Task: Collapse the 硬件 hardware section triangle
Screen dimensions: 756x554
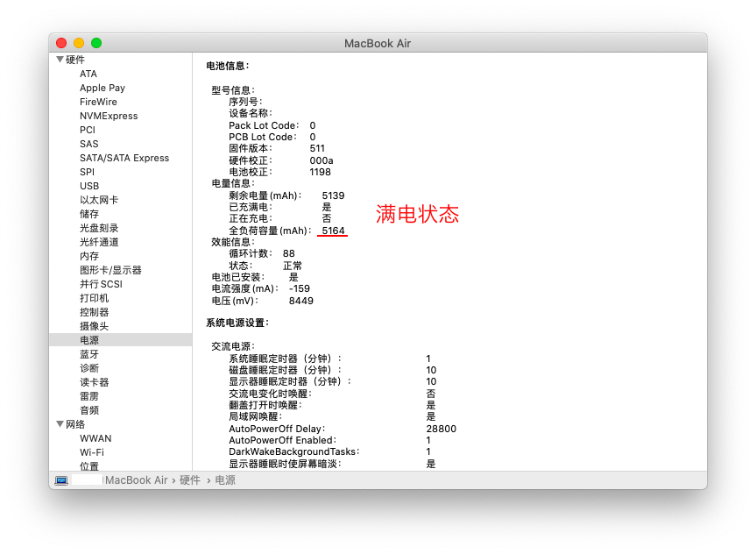Action: [60, 60]
